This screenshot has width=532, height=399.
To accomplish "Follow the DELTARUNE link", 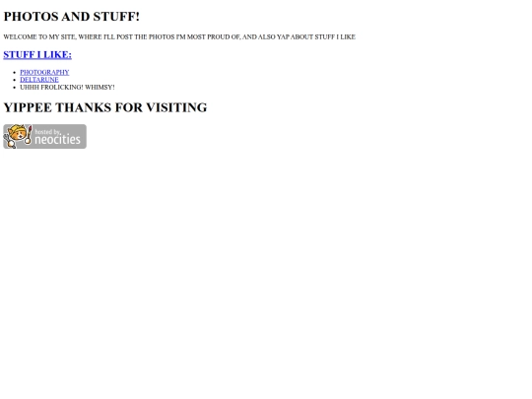I will tap(39, 80).
